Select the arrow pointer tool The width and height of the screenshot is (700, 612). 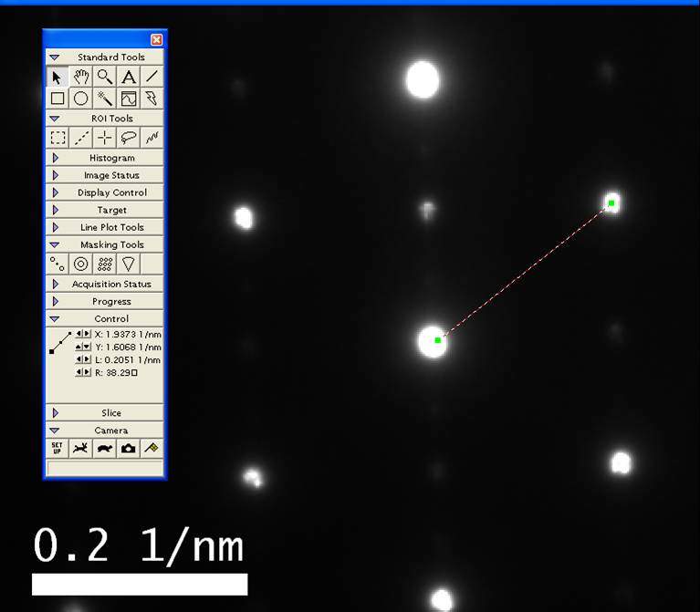pyautogui.click(x=57, y=78)
